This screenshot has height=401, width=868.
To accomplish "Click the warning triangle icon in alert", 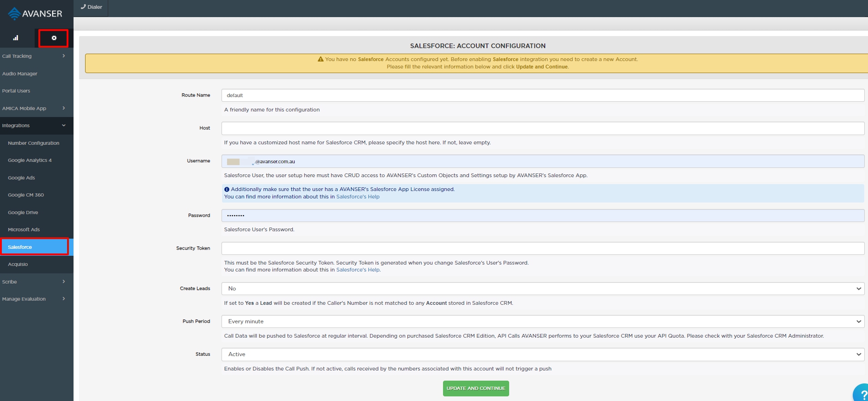I will [x=320, y=59].
